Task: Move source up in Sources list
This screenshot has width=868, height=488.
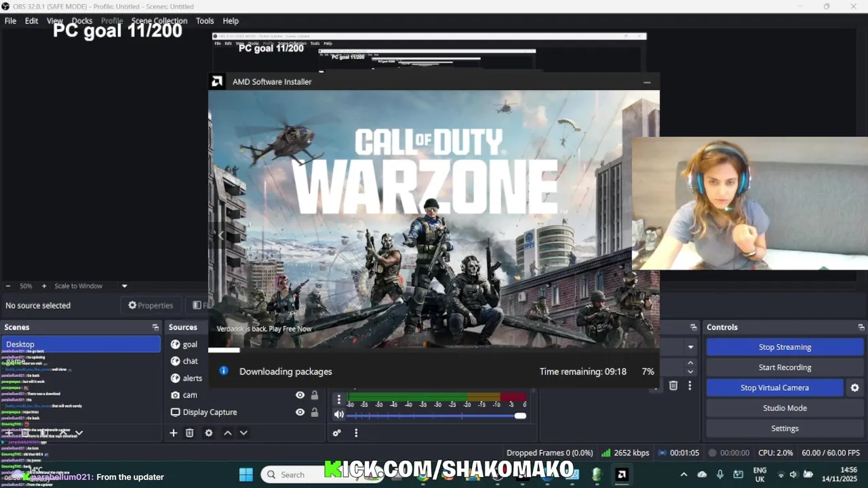Action: tap(228, 433)
